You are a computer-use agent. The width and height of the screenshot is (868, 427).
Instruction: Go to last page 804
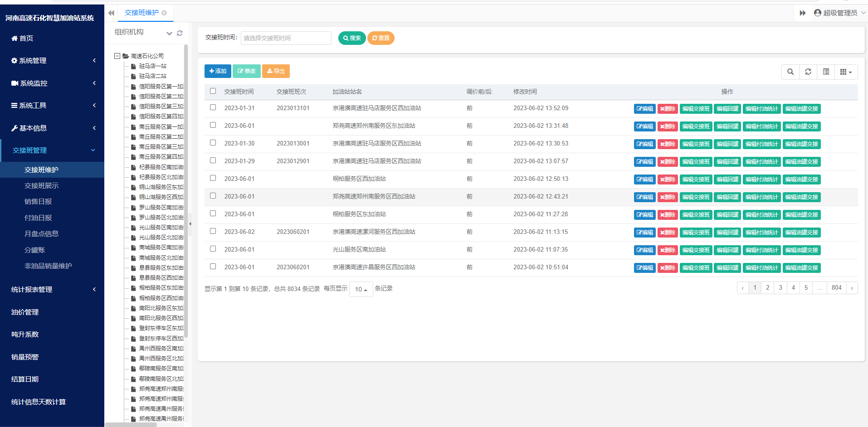837,288
